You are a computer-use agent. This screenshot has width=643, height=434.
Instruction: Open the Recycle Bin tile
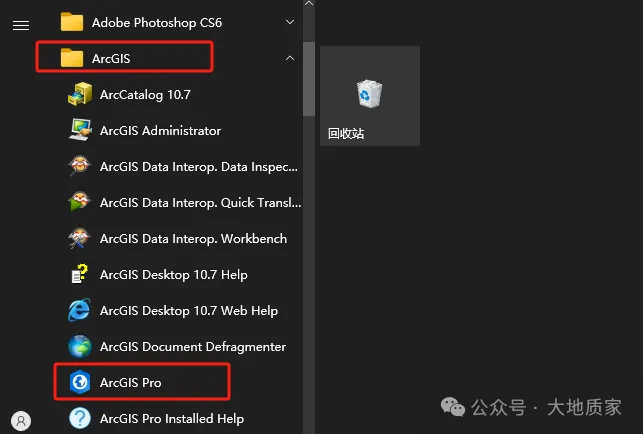[369, 96]
